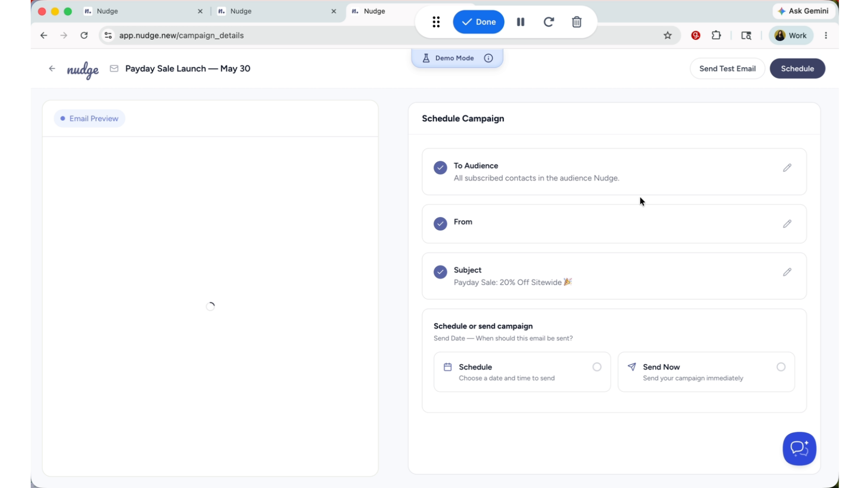The height and width of the screenshot is (488, 868).
Task: Open the recorder grid drag handle
Action: [x=436, y=22]
